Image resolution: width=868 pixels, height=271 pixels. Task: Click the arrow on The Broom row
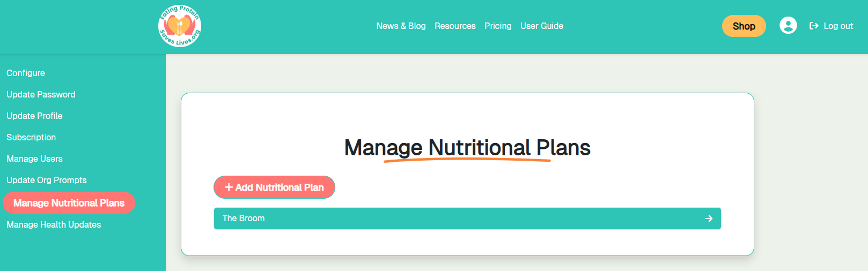click(708, 219)
